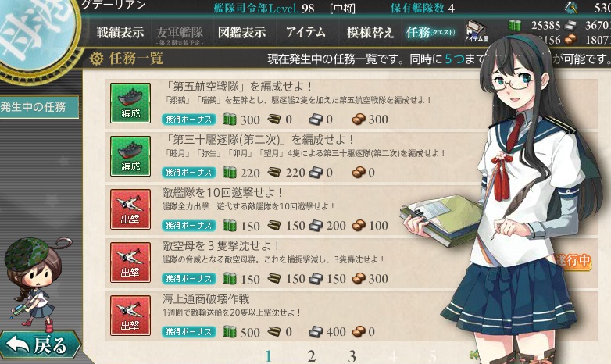The width and height of the screenshot is (611, 364).
Task: Switch to the アイテム menu
Action: tap(305, 32)
